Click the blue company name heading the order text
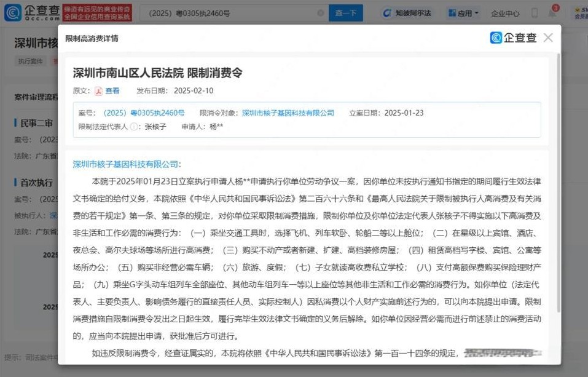Image resolution: width=588 pixels, height=377 pixels. click(x=125, y=164)
